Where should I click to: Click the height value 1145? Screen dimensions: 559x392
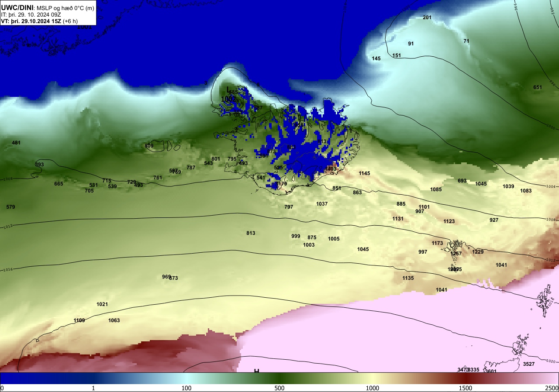364,173
